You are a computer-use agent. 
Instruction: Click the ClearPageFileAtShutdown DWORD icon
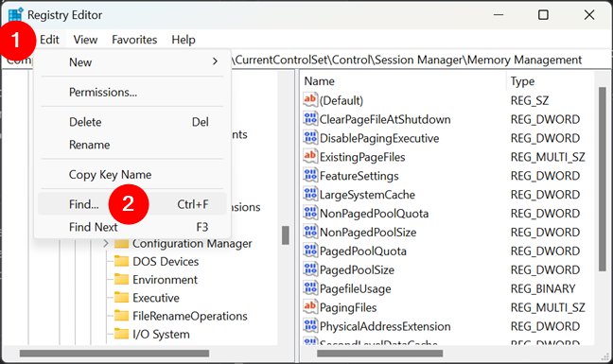coord(310,119)
